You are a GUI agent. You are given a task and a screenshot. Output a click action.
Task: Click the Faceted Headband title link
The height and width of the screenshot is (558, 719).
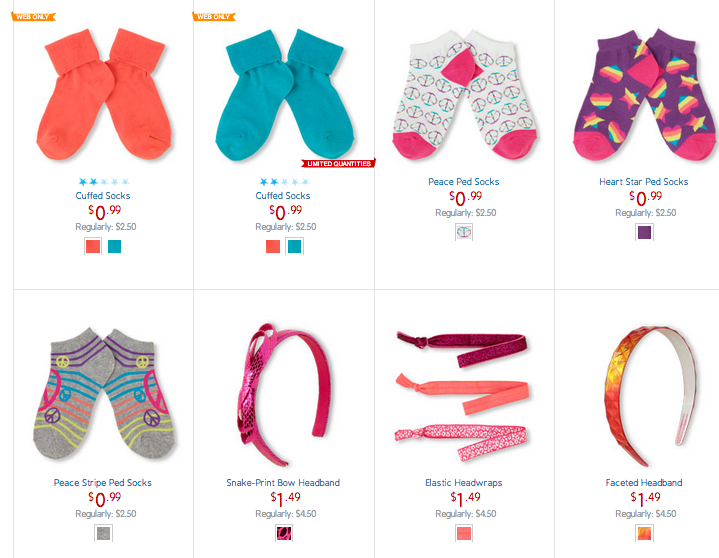click(x=644, y=482)
